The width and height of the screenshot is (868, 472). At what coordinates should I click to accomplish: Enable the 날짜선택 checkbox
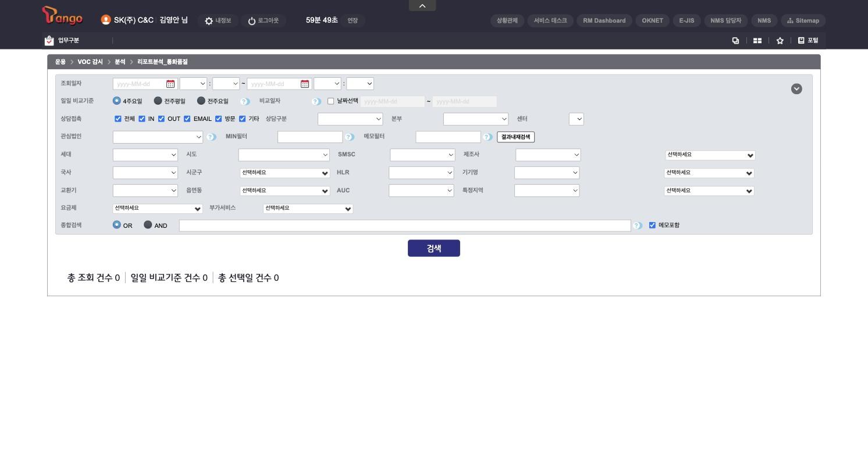click(331, 101)
